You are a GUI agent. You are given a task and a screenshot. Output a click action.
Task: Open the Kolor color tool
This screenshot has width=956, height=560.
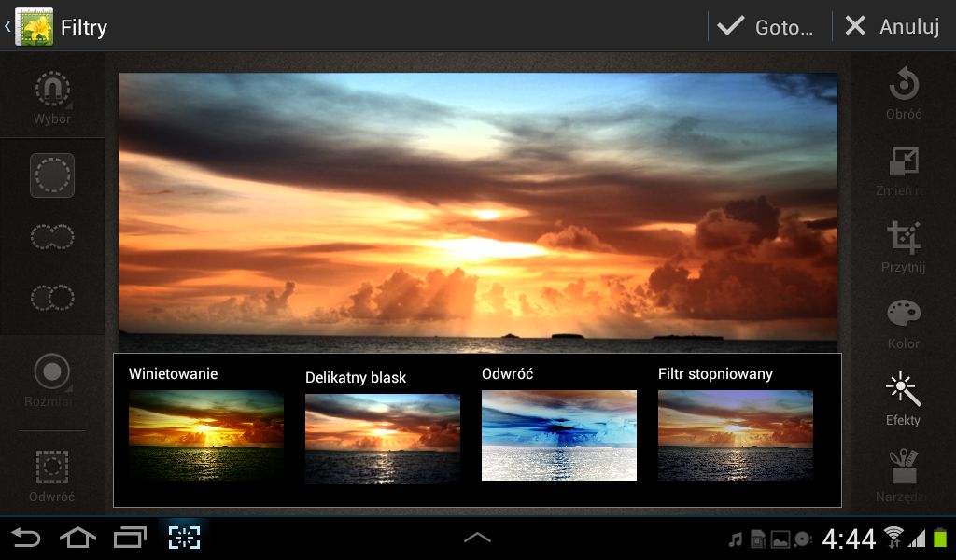(904, 324)
